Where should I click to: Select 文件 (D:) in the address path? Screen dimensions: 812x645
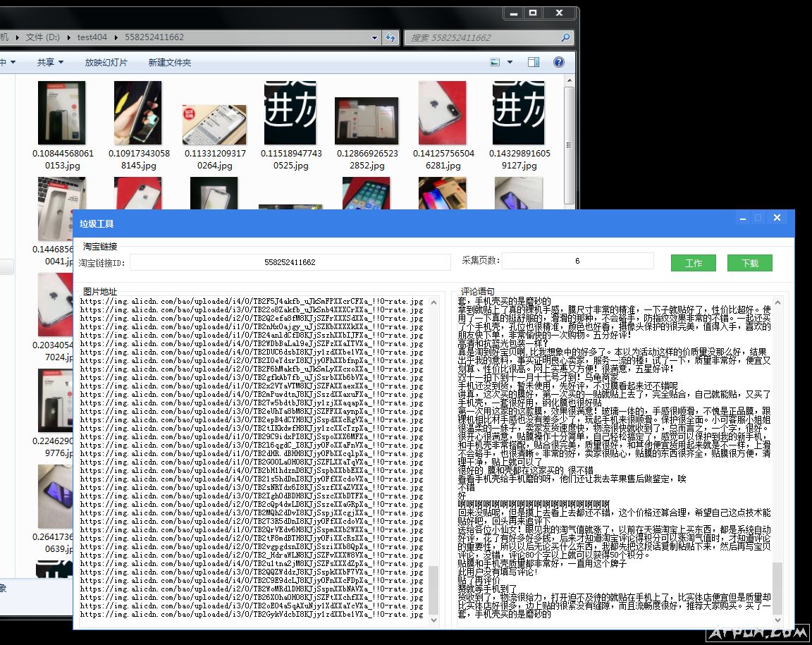click(x=42, y=37)
